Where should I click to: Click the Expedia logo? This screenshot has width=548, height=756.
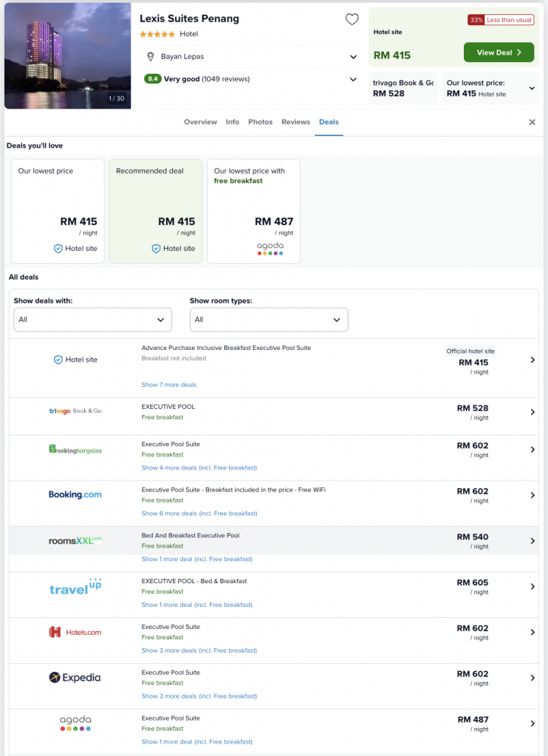[x=75, y=678]
